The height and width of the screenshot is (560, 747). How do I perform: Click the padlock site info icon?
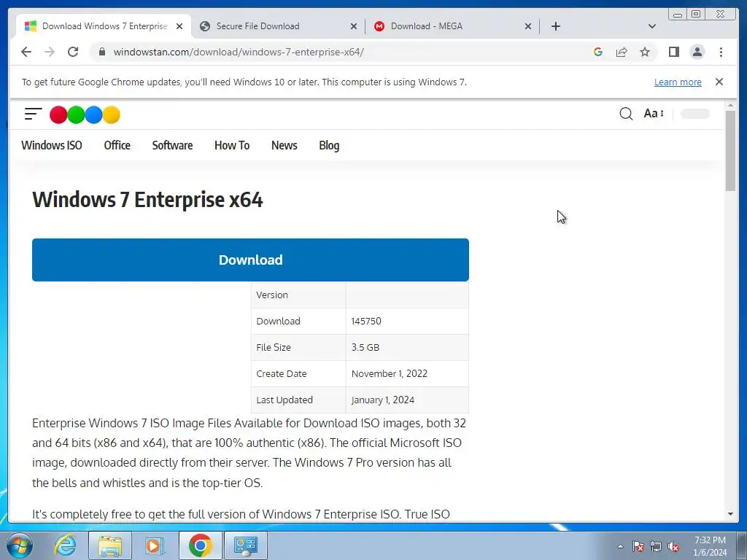101,52
